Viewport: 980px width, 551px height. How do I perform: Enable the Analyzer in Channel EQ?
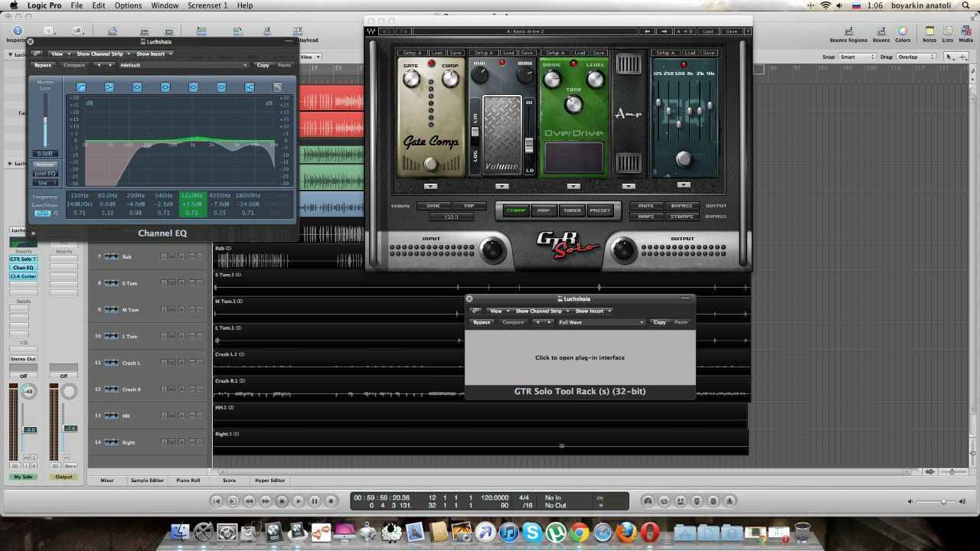tap(45, 165)
